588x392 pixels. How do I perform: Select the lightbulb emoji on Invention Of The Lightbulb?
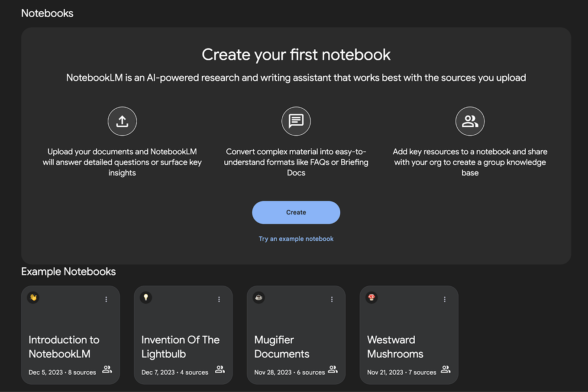pos(145,298)
